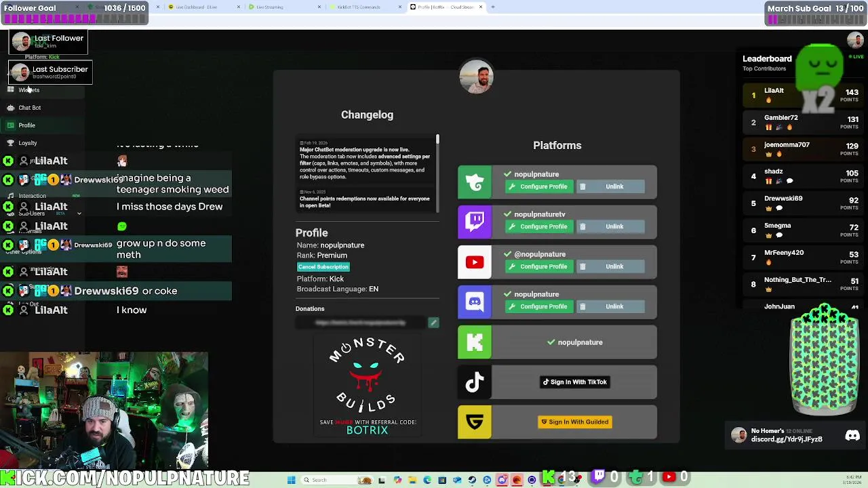Screen dimensions: 868x488
Task: Close the Profile | BotRix browser tab
Action: click(x=481, y=7)
